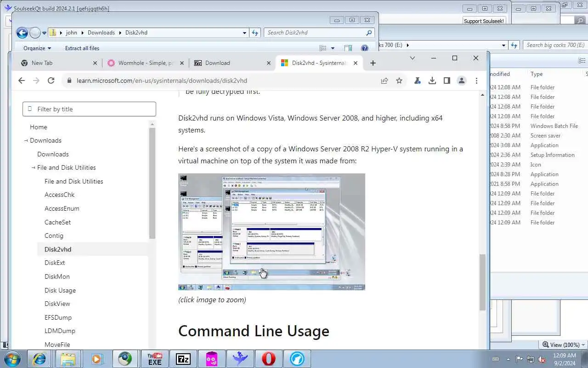Screen dimensions: 588x368
Task: Show hidden system tray icons
Action: pyautogui.click(x=508, y=359)
